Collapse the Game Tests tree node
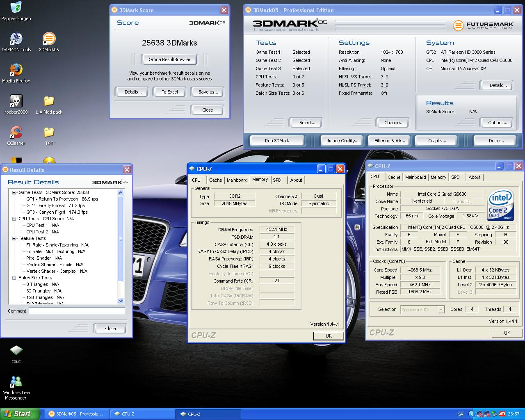The width and height of the screenshot is (525, 420). coord(14,192)
